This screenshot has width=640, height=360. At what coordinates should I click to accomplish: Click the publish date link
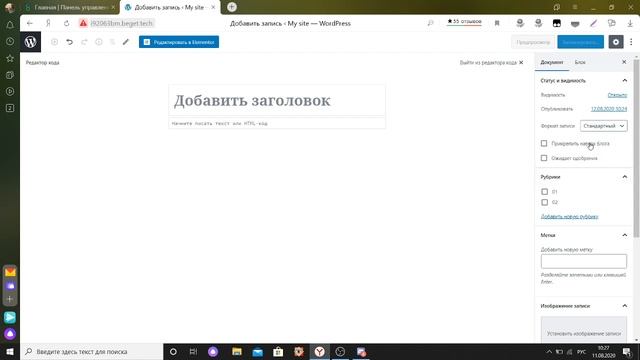[x=609, y=109]
